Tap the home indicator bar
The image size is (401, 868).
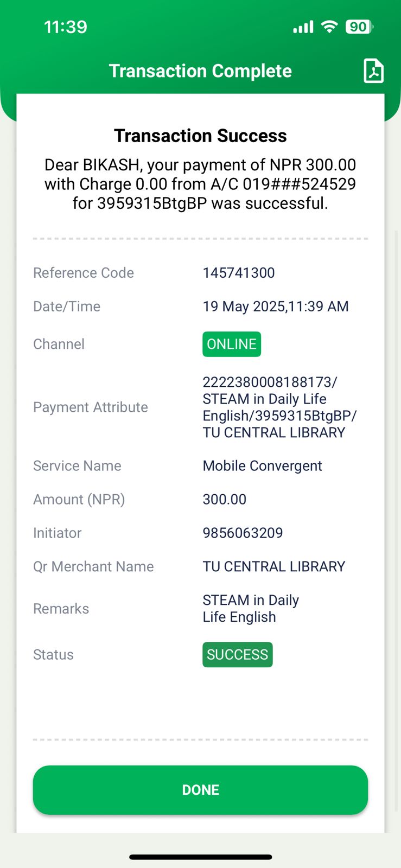(x=200, y=857)
